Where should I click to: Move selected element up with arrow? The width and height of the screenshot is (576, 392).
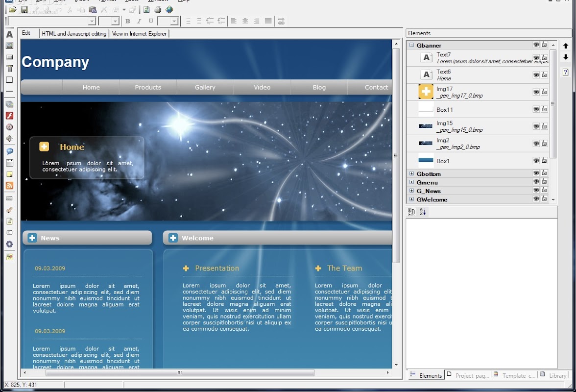point(566,46)
